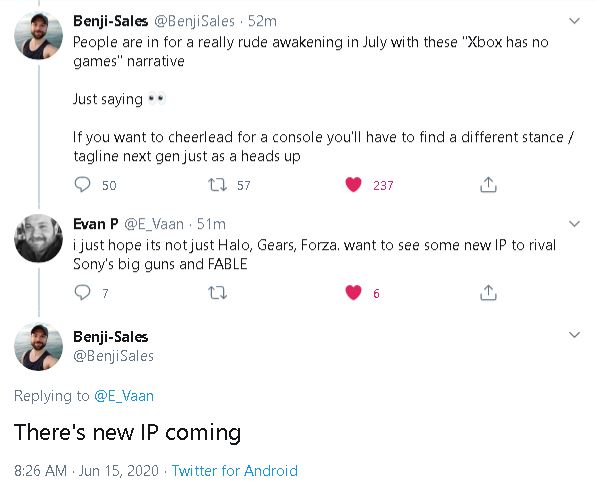Toggle the heart on Evan P's tweet

353,292
